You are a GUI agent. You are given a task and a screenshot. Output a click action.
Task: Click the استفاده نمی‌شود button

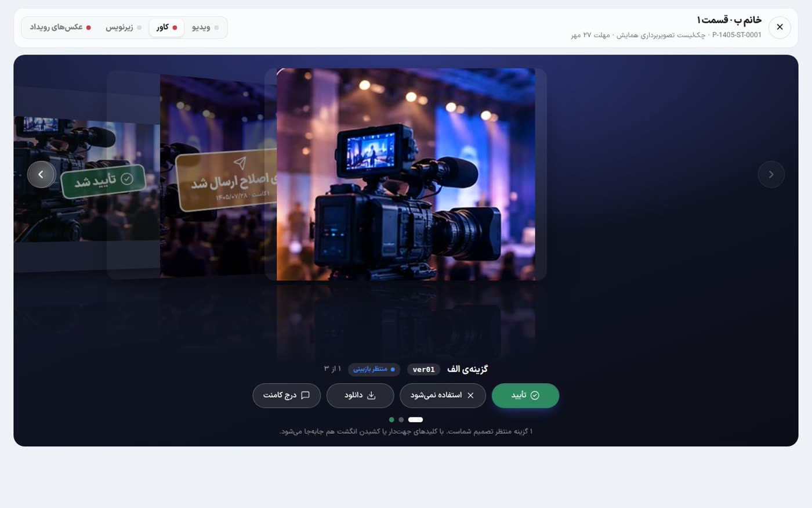pos(443,395)
